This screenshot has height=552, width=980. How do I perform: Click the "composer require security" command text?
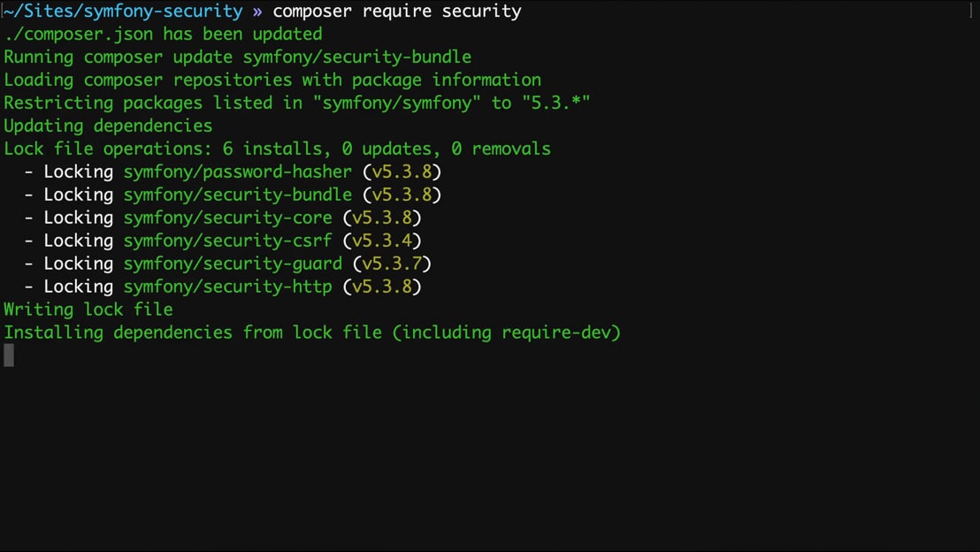click(x=397, y=11)
